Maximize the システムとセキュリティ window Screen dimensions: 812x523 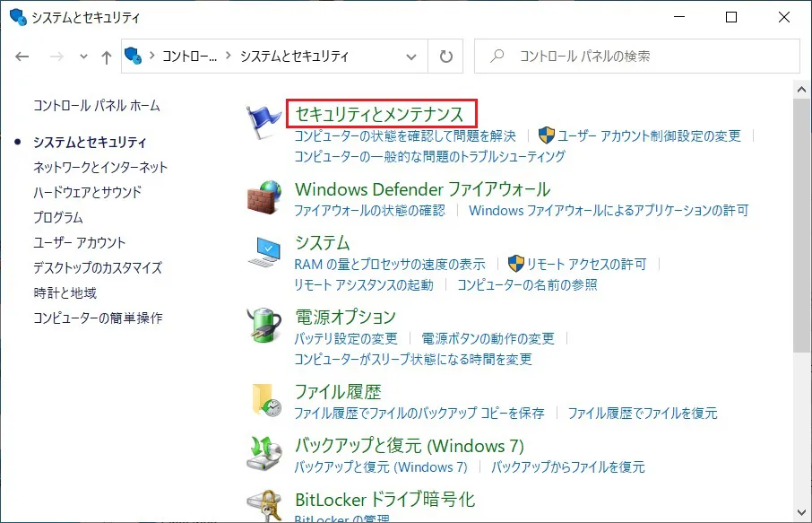coord(731,17)
